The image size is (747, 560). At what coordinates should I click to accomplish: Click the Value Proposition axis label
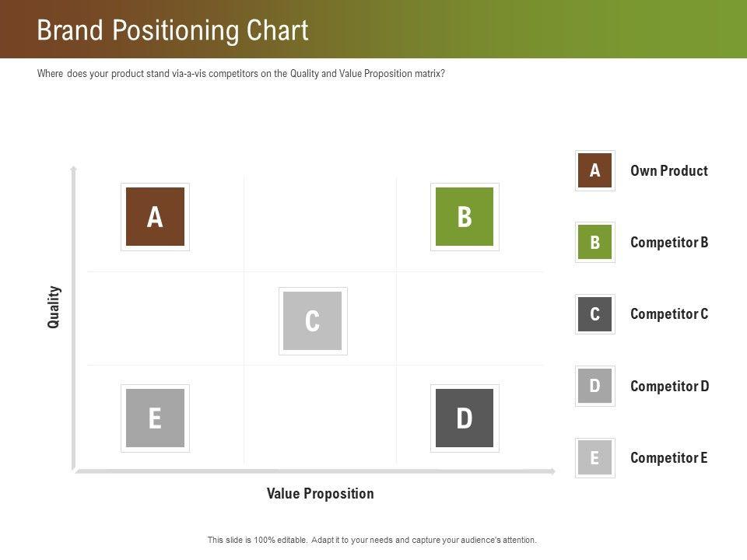(321, 494)
